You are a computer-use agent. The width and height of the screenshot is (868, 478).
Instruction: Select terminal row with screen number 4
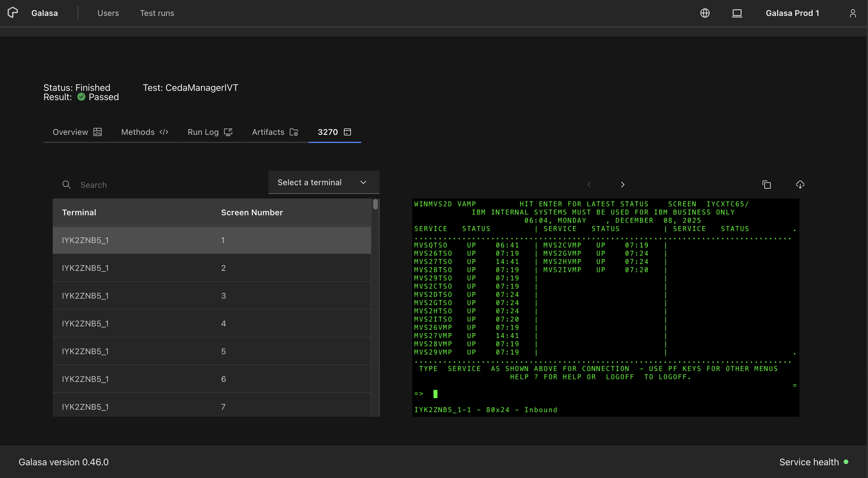point(212,323)
